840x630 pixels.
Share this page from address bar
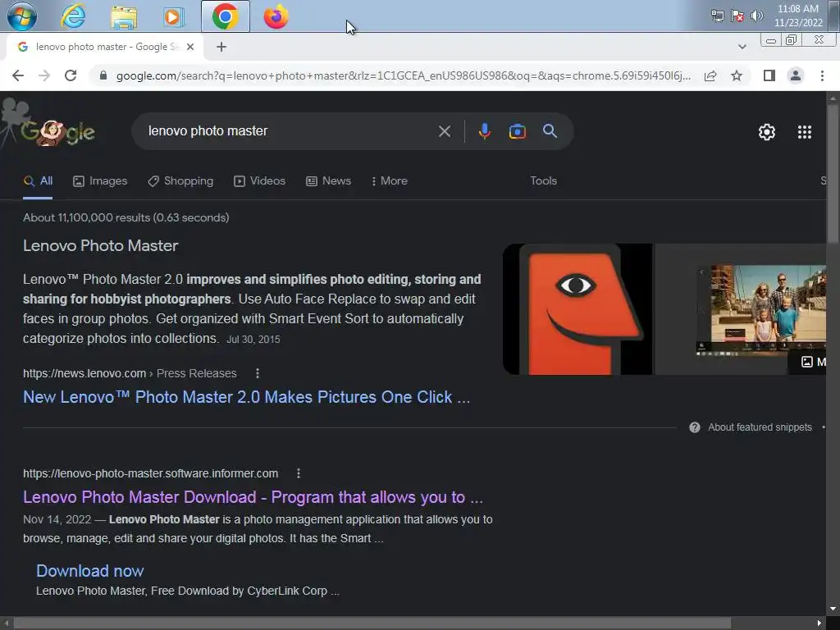click(x=710, y=75)
